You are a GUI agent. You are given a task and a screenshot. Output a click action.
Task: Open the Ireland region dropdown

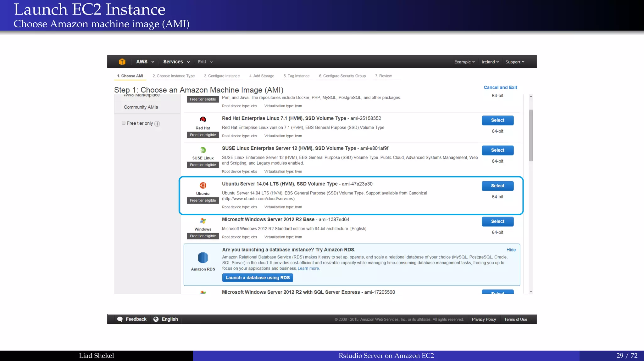(490, 62)
